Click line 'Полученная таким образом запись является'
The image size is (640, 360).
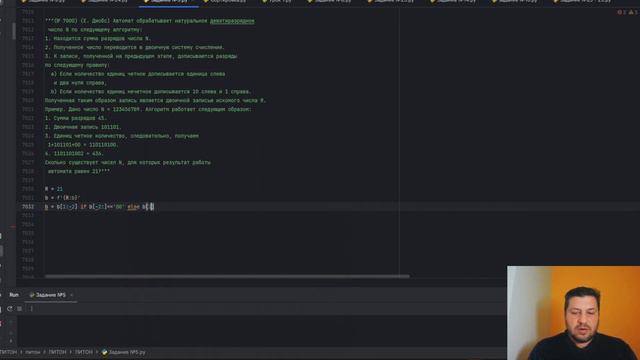pyautogui.click(x=156, y=100)
